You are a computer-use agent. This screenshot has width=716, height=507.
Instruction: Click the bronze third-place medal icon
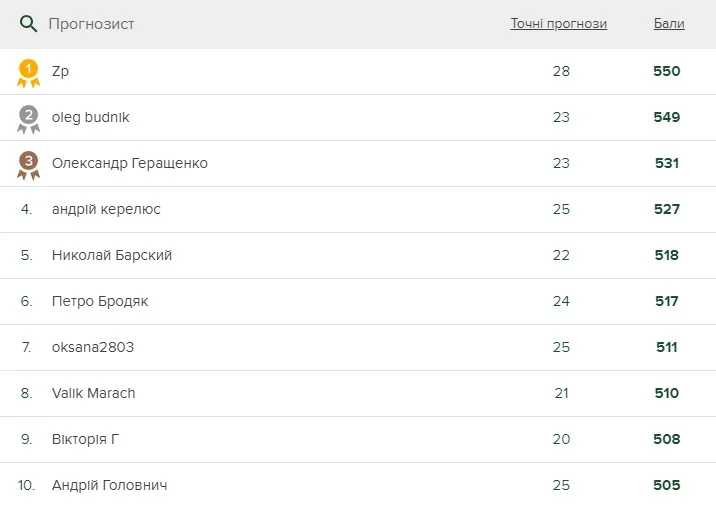(28, 164)
